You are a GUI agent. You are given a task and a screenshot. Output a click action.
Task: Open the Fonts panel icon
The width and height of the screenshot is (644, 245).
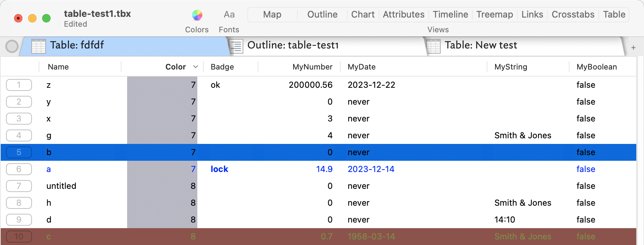(229, 15)
